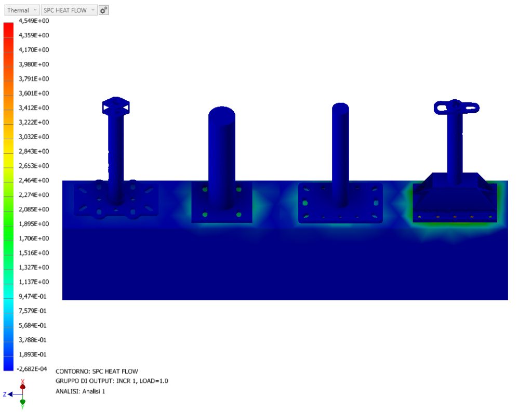Select legend value 1,895E+00
532x412 pixels.
(34, 224)
